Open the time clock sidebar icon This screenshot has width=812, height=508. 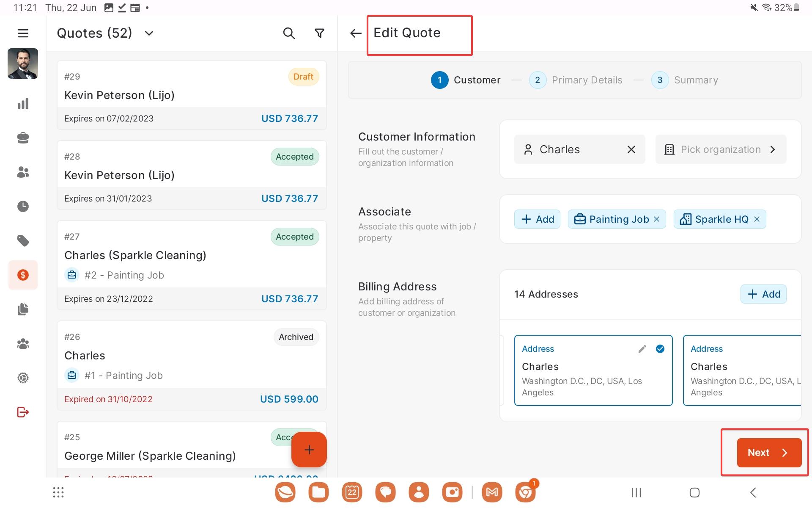click(23, 207)
